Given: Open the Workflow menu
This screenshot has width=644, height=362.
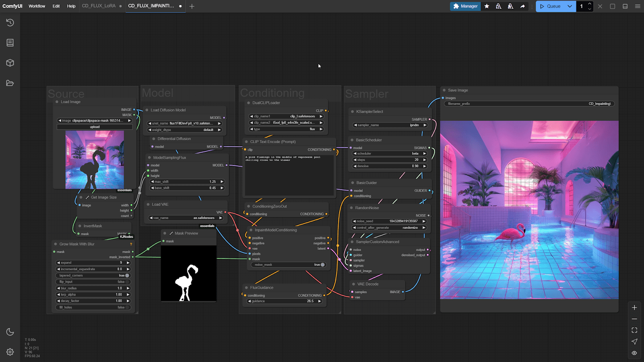Looking at the screenshot, I should click(37, 6).
